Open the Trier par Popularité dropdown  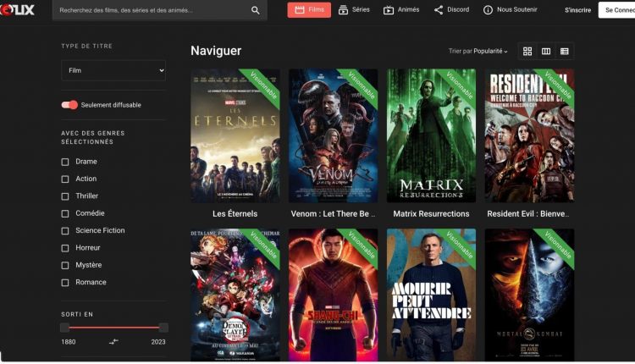(478, 51)
